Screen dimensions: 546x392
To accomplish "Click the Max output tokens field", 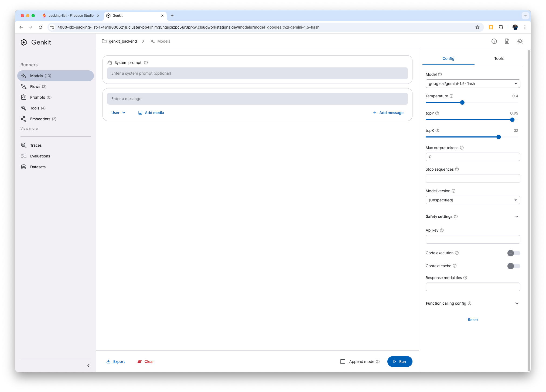I will coord(473,157).
